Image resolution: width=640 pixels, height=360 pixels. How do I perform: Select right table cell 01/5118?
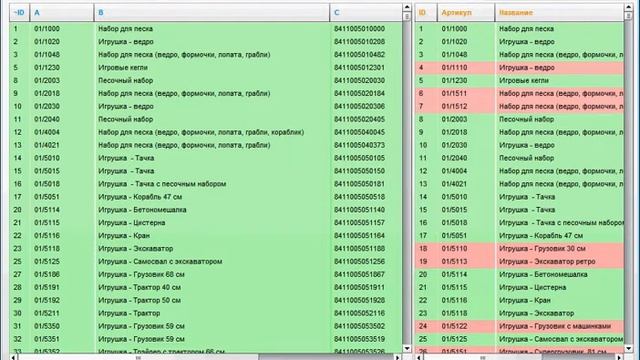pos(454,313)
